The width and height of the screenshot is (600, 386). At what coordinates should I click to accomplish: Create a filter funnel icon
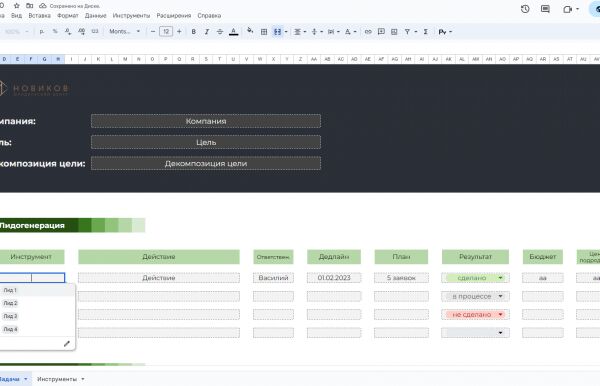click(408, 32)
